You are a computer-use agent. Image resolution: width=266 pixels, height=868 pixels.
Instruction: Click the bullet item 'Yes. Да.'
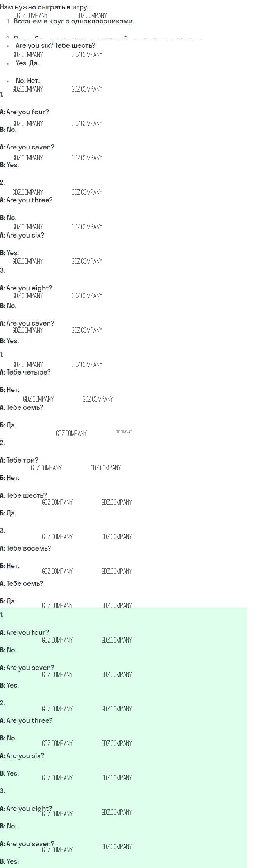[27, 63]
